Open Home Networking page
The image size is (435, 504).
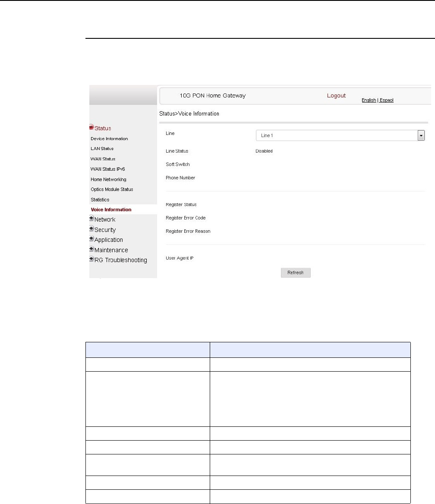pos(108,179)
